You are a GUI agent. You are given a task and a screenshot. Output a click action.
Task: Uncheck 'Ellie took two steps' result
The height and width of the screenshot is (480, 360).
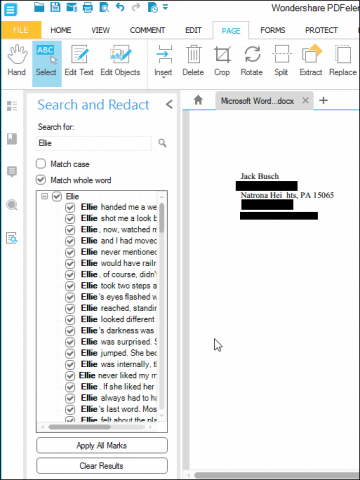(70, 286)
